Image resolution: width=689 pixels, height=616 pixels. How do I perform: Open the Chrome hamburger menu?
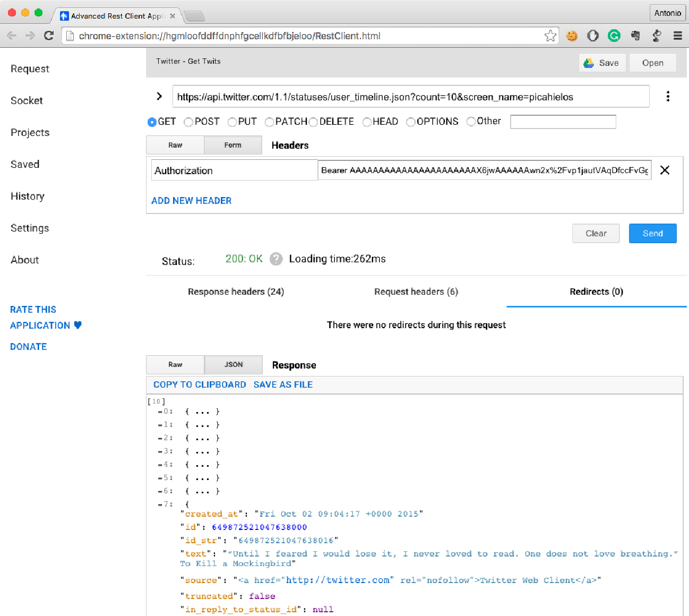(x=678, y=36)
